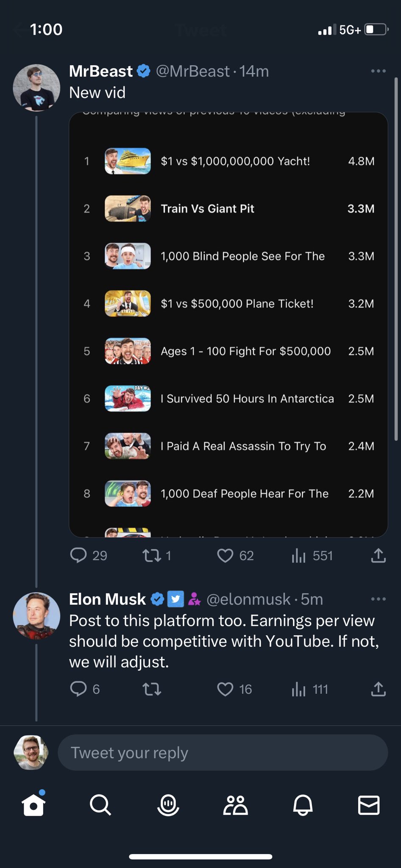Share MrBeast's tweet

click(x=378, y=556)
